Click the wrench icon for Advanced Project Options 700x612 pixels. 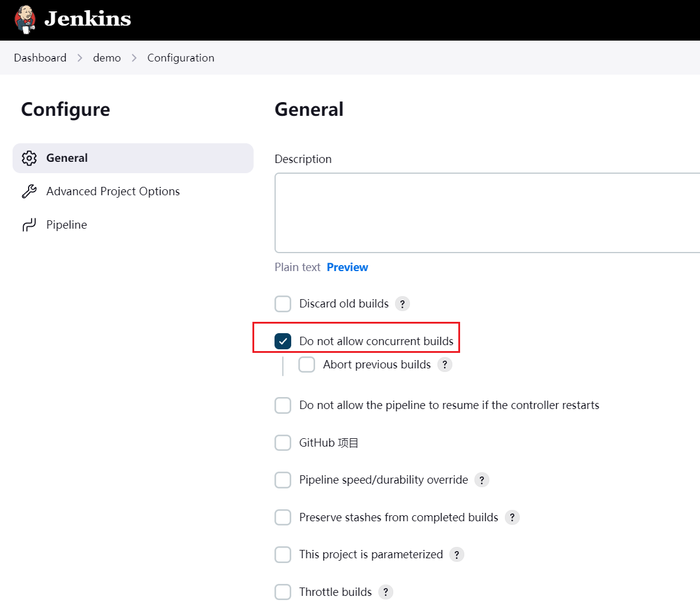pyautogui.click(x=29, y=191)
